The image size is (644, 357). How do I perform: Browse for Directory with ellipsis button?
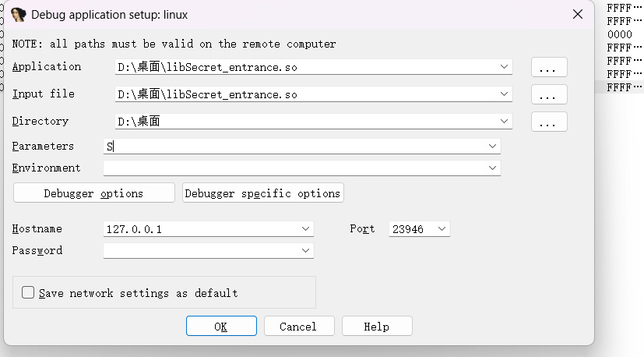coord(549,122)
